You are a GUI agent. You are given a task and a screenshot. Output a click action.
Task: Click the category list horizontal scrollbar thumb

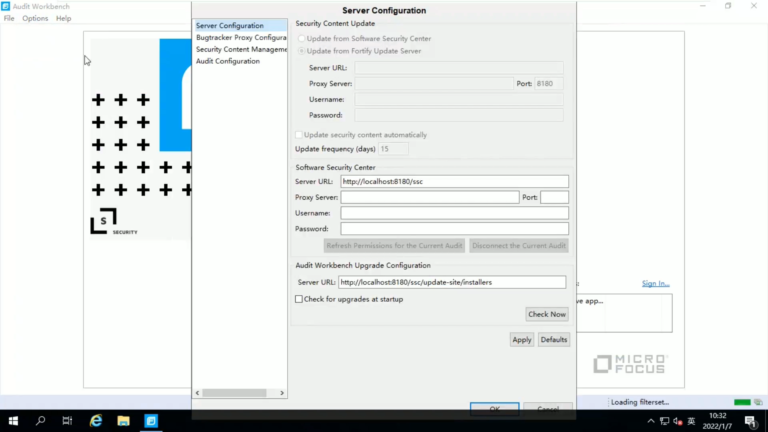(x=235, y=393)
